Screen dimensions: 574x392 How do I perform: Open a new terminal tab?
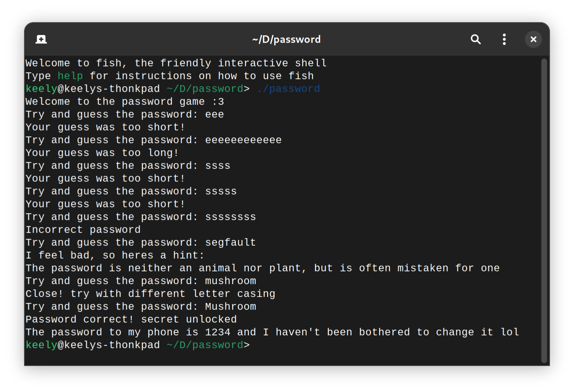pos(41,39)
